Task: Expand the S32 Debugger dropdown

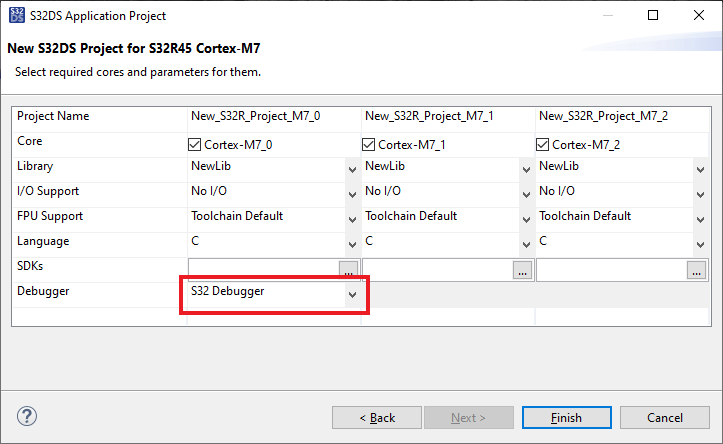Action: (351, 295)
